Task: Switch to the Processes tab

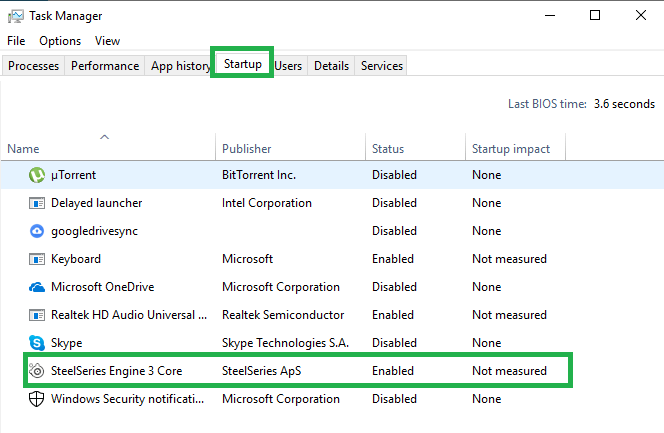Action: pyautogui.click(x=33, y=66)
